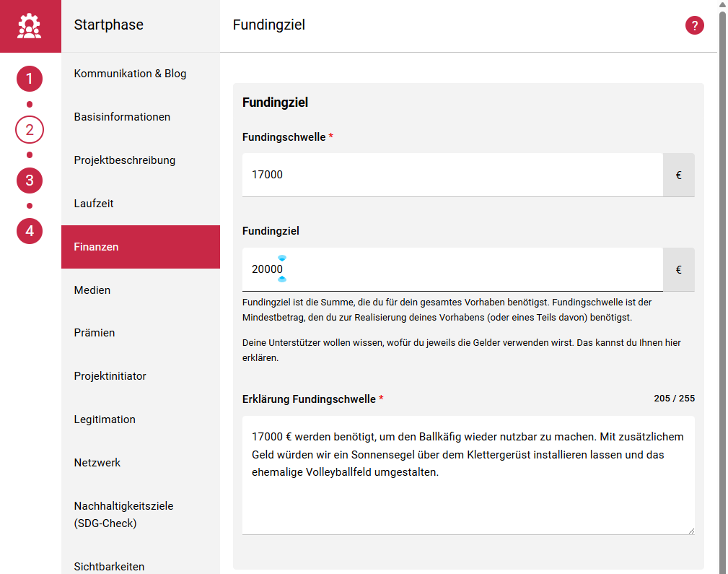
Task: Open the Prämien section
Action: click(x=92, y=332)
